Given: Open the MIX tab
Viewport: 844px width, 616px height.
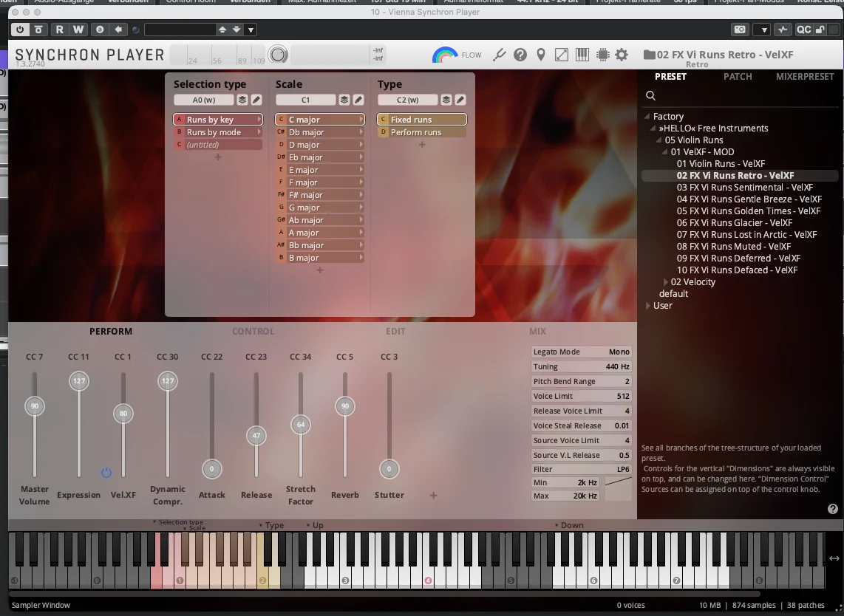Looking at the screenshot, I should [537, 332].
